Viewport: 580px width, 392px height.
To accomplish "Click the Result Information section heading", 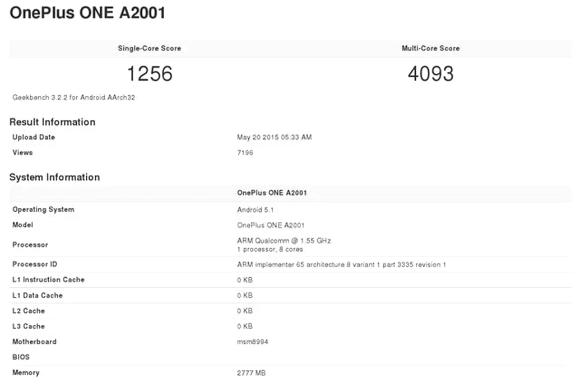I will [53, 122].
